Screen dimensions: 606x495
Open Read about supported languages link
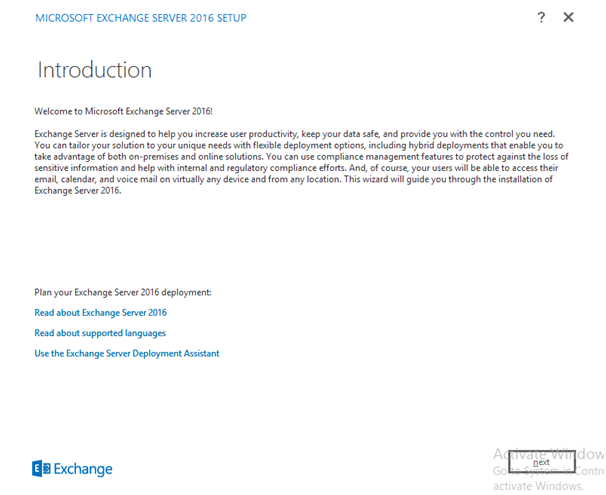pos(100,333)
